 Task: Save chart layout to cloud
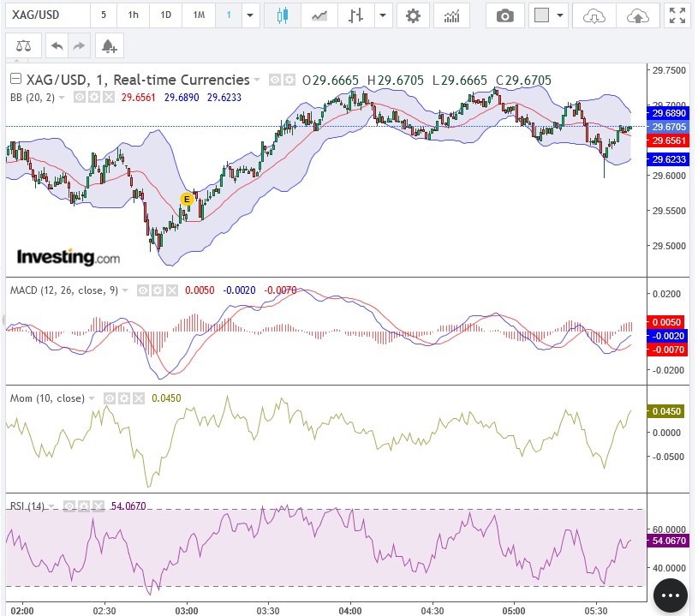pos(637,16)
